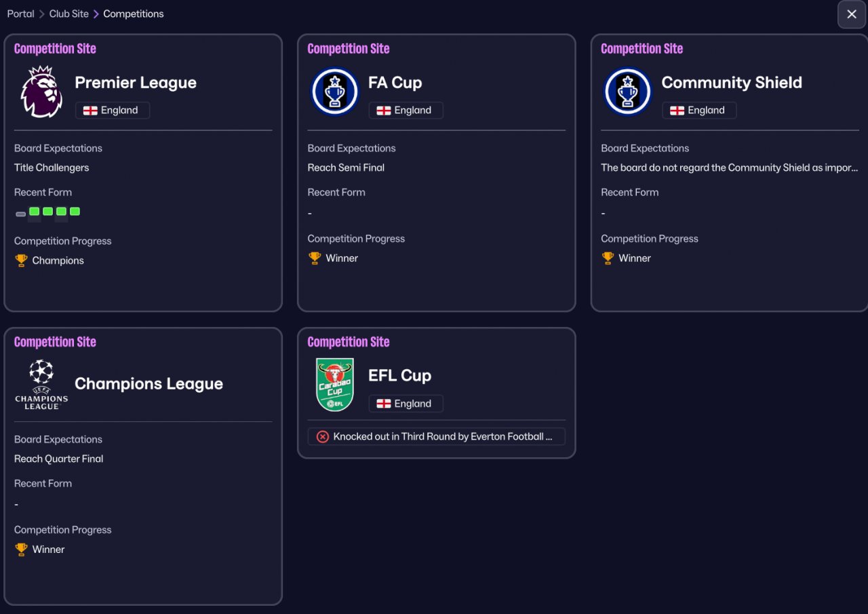
Task: Click the FA Cup Winner trophy icon
Action: tap(315, 258)
